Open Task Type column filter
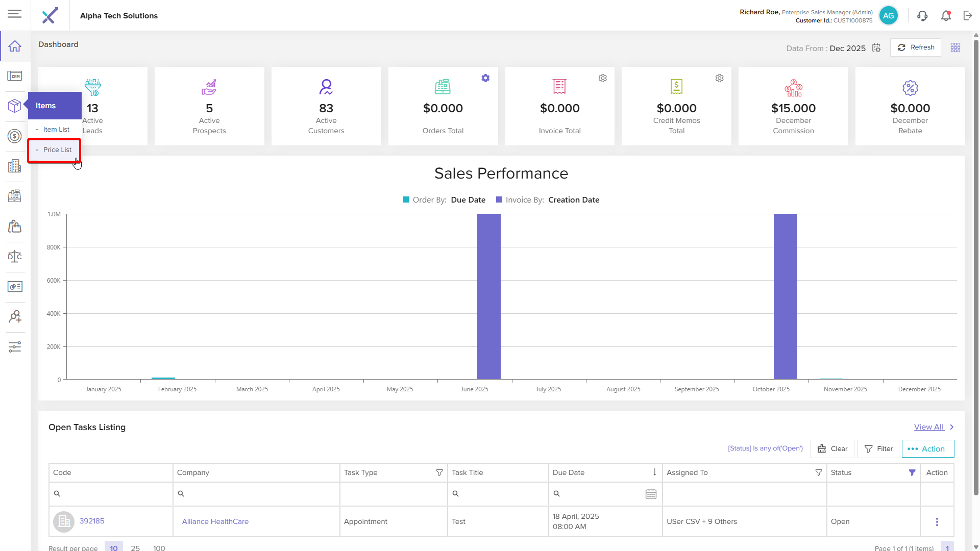 pos(439,473)
